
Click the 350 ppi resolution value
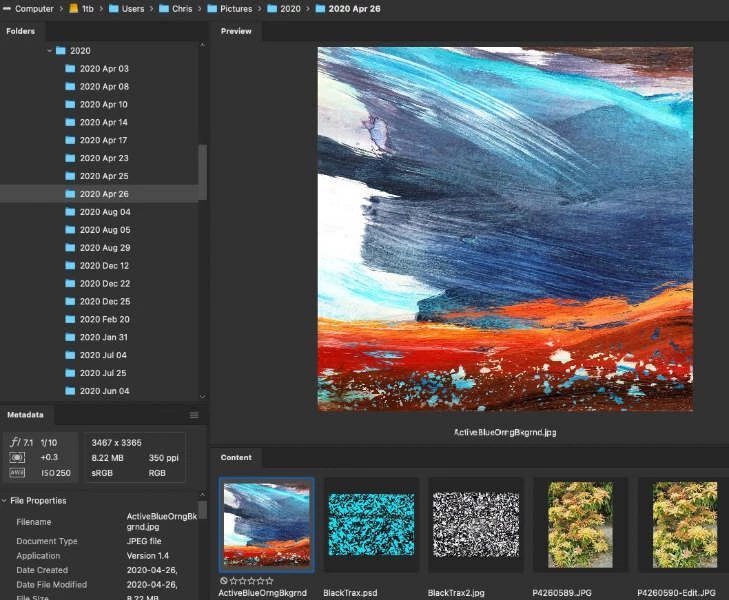(x=164, y=458)
